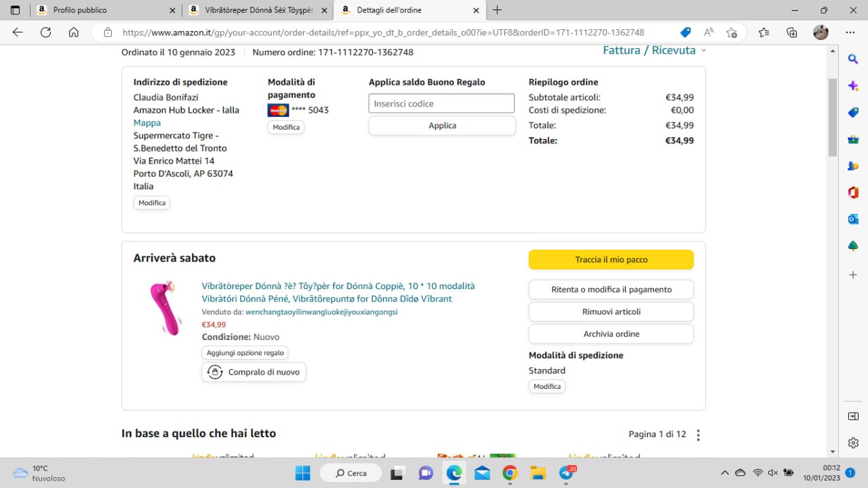This screenshot has height=488, width=868.
Task: Open a new browser tab
Action: tap(497, 10)
